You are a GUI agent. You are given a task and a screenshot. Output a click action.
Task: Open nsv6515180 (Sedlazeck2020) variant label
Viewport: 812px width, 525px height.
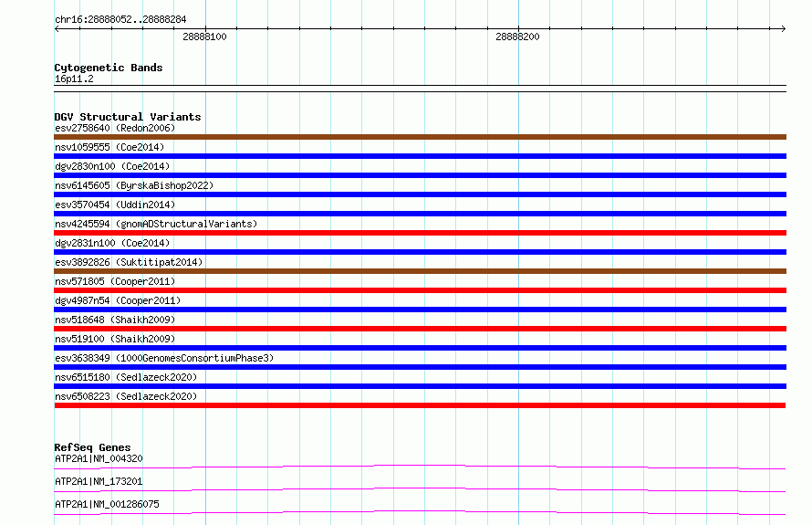pos(126,377)
